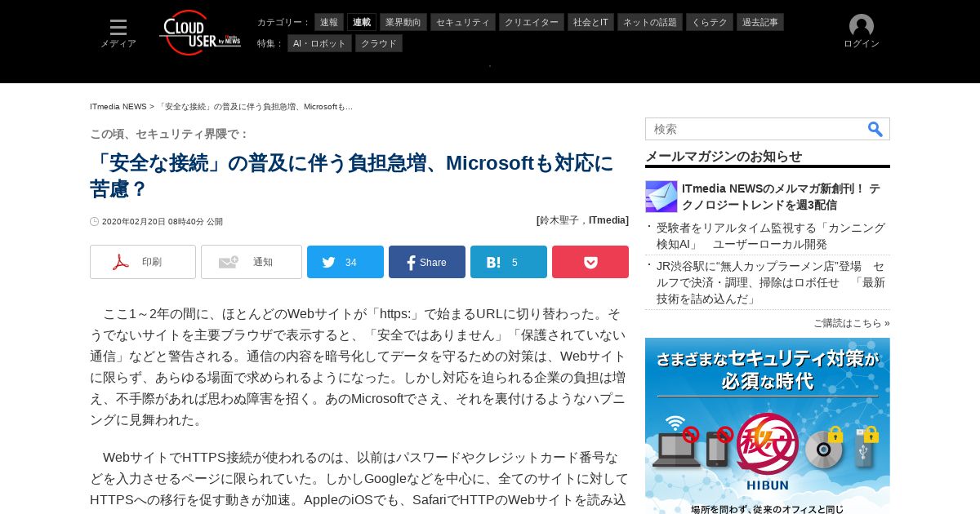This screenshot has height=514, width=980.
Task: Click the 検索 search input field
Action: coord(755,129)
